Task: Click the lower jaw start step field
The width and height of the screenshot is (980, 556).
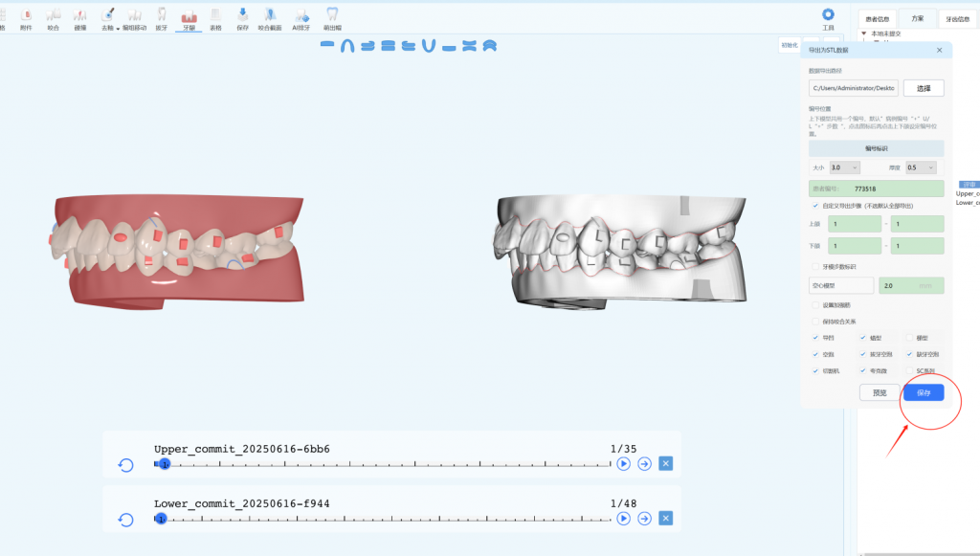Action: (x=855, y=246)
